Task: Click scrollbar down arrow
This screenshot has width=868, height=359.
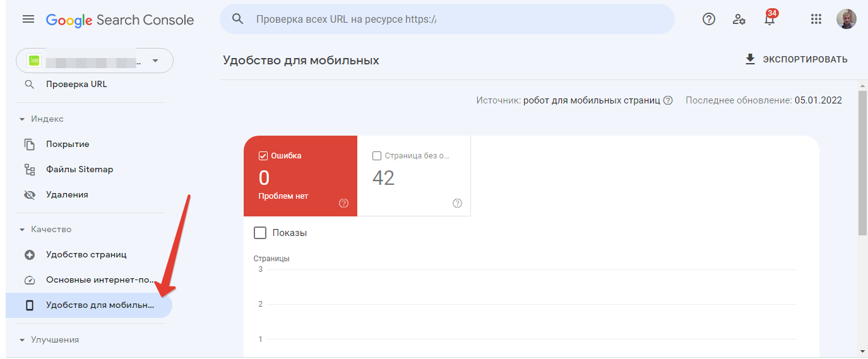Action: [x=863, y=351]
